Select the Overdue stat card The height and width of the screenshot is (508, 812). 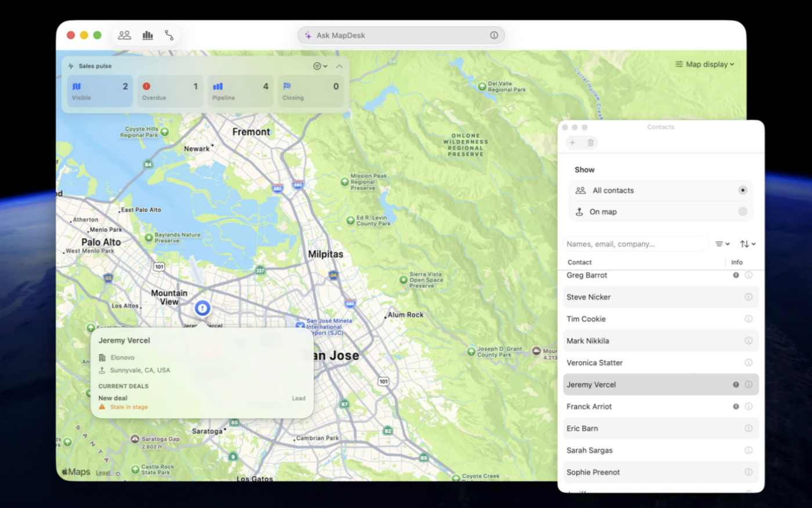click(x=170, y=91)
